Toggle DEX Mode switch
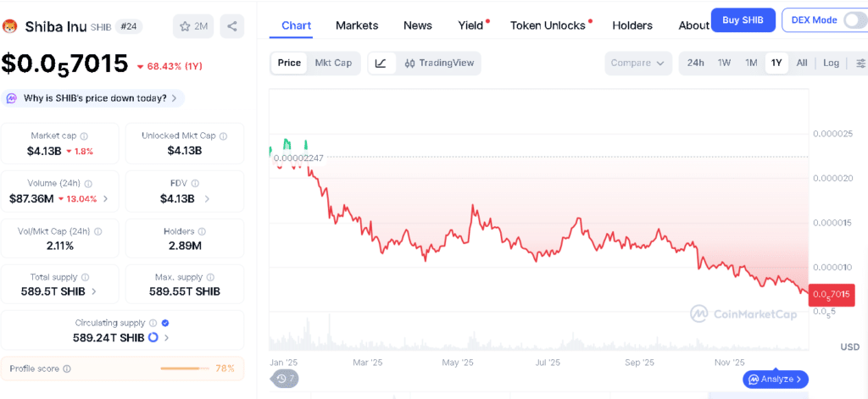Image resolution: width=868 pixels, height=399 pixels. click(854, 20)
